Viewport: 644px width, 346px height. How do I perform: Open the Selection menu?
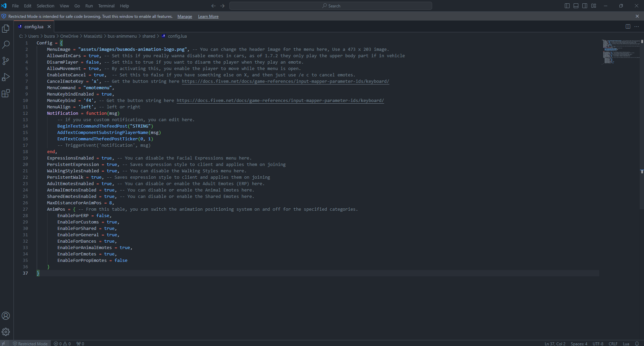pyautogui.click(x=45, y=6)
